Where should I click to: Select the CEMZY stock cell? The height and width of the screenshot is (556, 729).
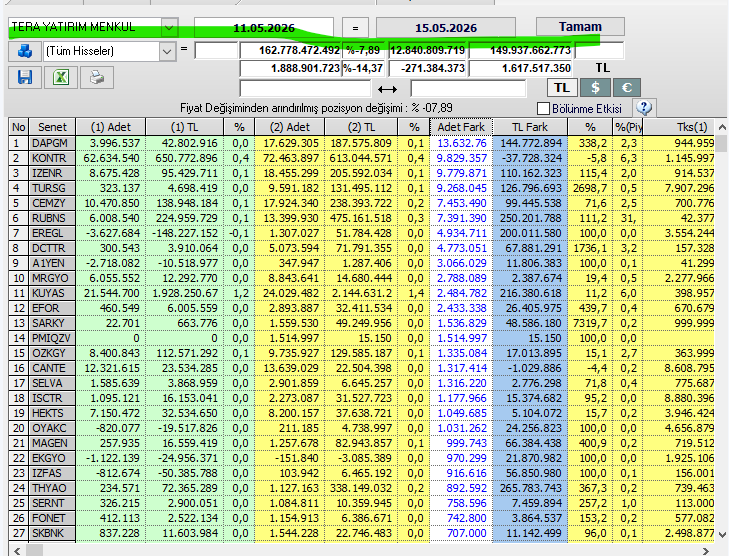(x=52, y=203)
